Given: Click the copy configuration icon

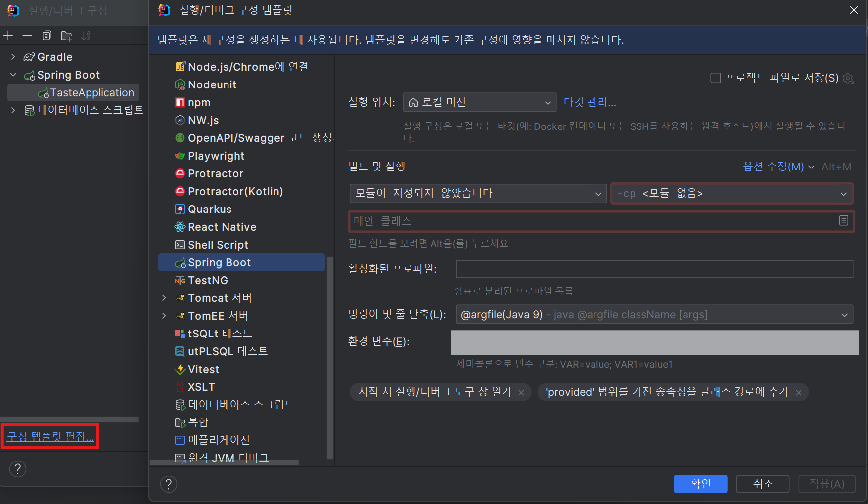Looking at the screenshot, I should click(47, 35).
